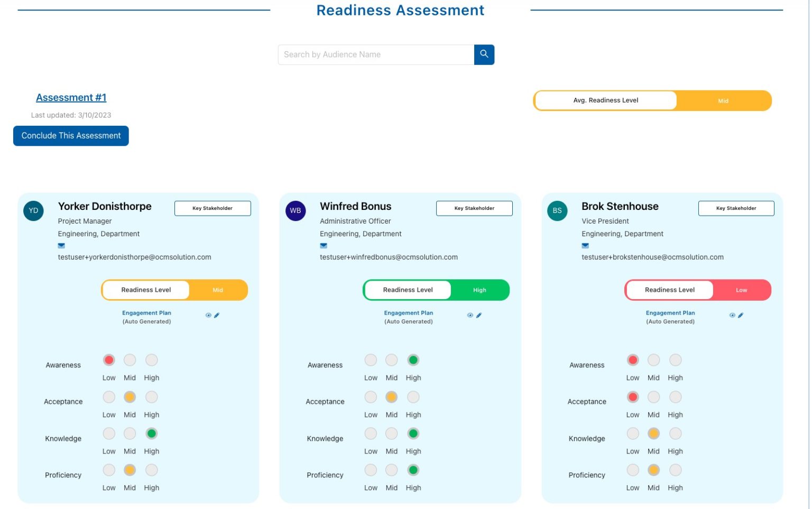812x509 pixels.
Task: Click the YD avatar circle
Action: [x=33, y=210]
